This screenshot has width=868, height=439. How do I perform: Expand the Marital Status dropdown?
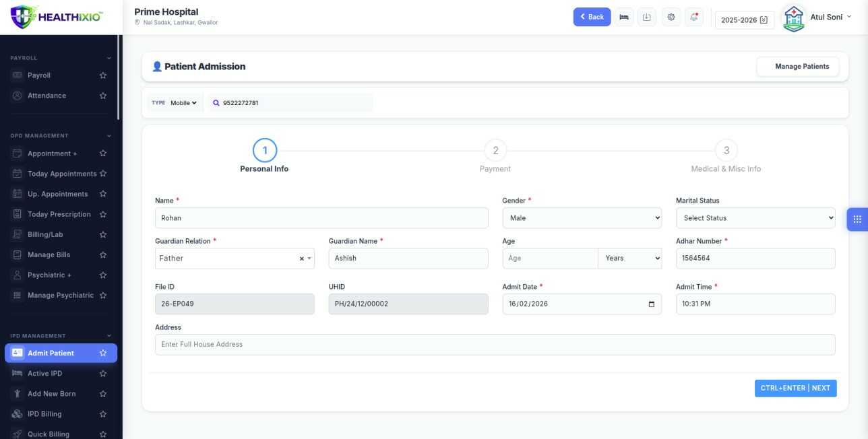[755, 218]
